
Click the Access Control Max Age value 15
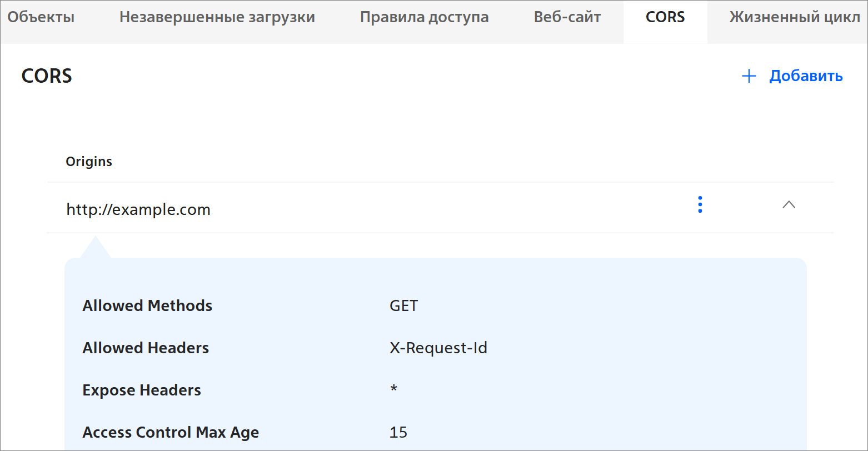[x=398, y=432]
